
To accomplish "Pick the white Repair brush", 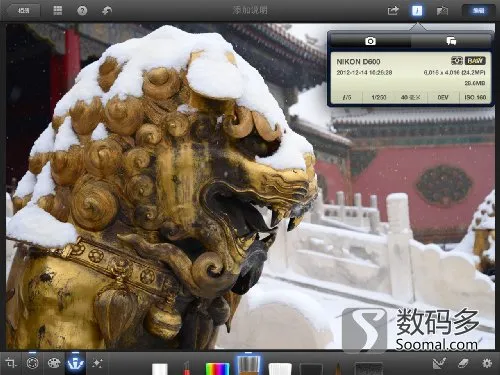I will [160, 369].
